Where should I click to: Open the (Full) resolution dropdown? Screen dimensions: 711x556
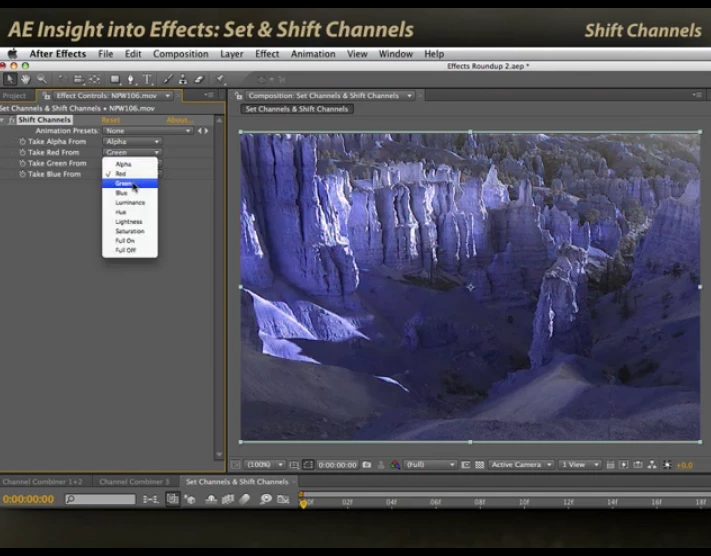point(429,465)
